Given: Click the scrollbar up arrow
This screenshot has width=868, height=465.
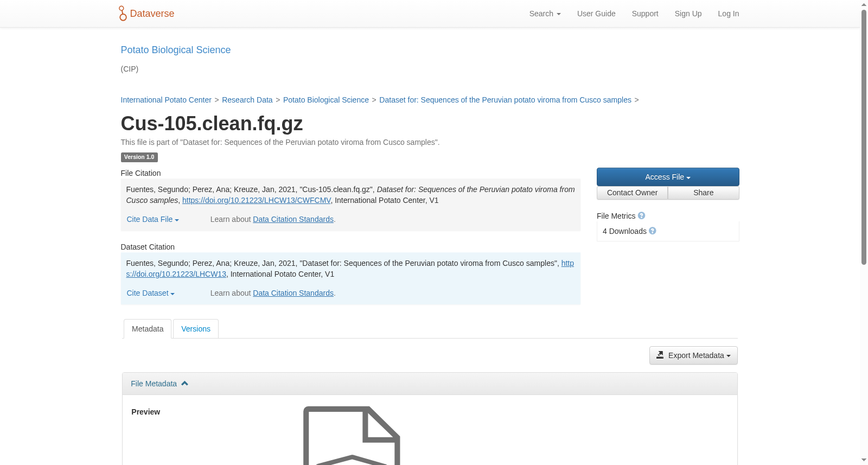Looking at the screenshot, I should point(864,4).
